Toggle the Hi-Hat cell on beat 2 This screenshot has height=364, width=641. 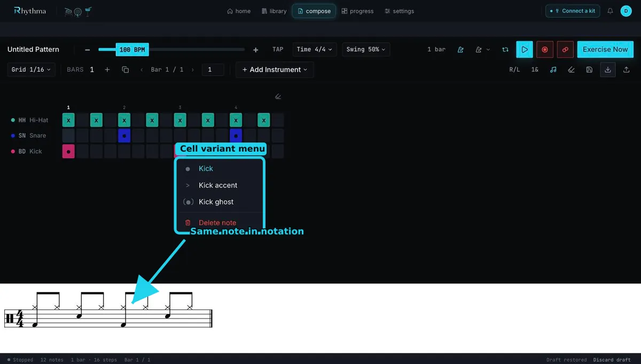(x=124, y=120)
